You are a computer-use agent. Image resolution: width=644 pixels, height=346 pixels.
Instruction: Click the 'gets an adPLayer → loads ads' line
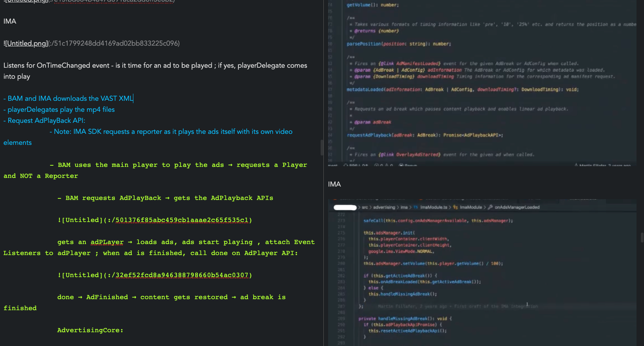(x=159, y=248)
